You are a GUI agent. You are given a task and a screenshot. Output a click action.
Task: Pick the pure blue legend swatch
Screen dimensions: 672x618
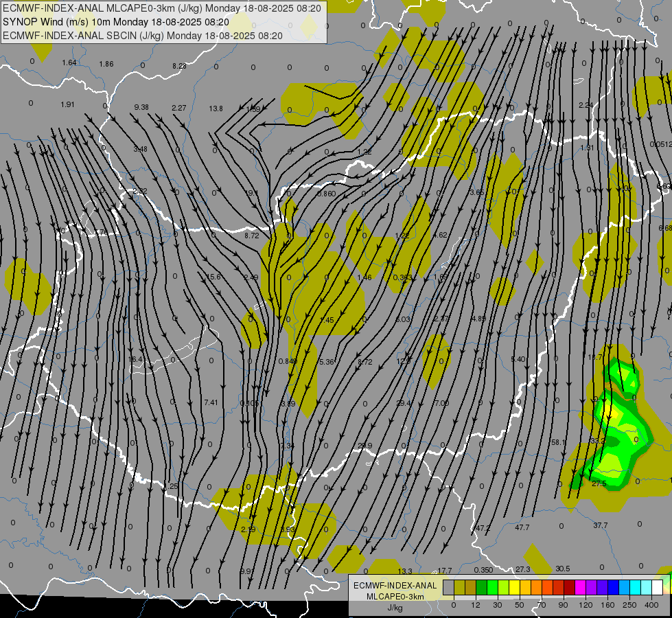coord(613,587)
